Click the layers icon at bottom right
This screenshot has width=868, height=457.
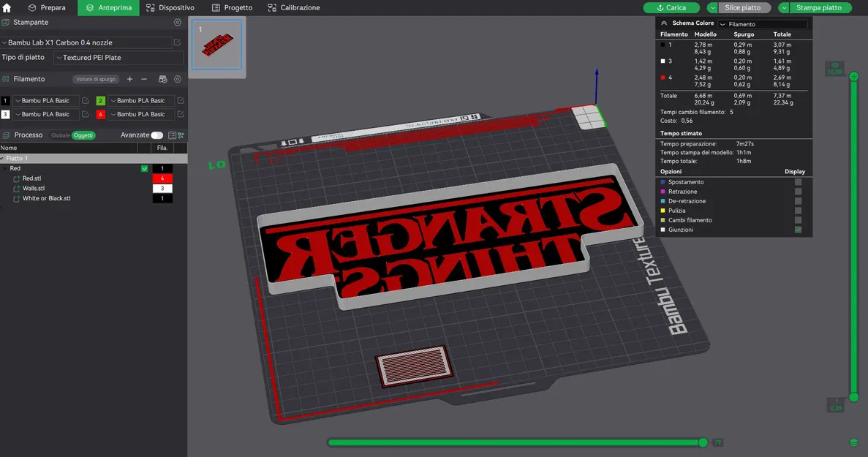point(853,442)
